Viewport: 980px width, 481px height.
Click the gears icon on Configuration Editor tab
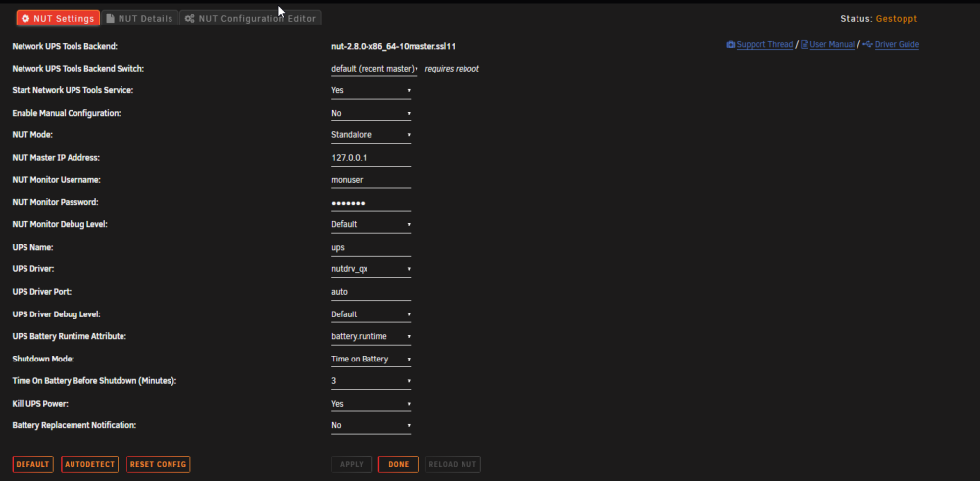189,18
